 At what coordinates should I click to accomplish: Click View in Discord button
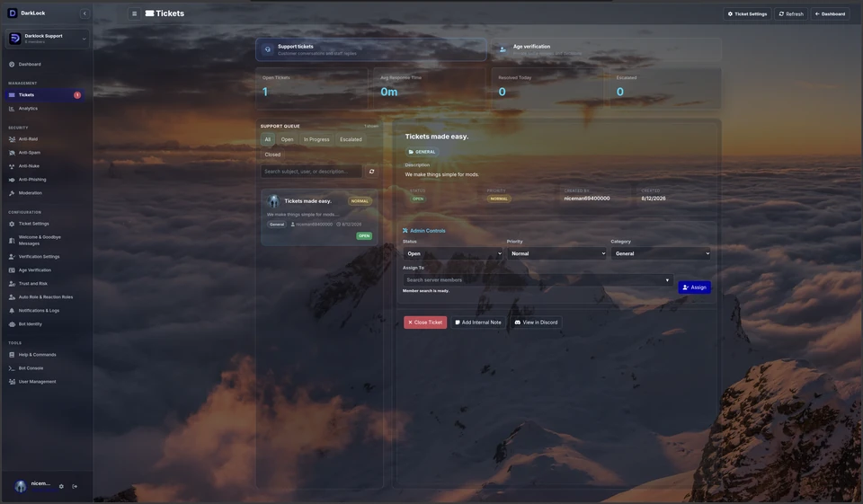pyautogui.click(x=536, y=323)
